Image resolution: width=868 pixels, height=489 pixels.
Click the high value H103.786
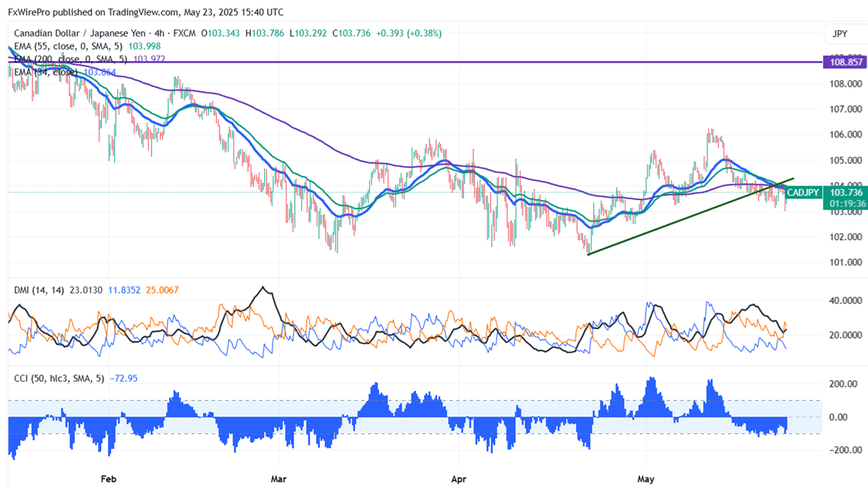(265, 33)
